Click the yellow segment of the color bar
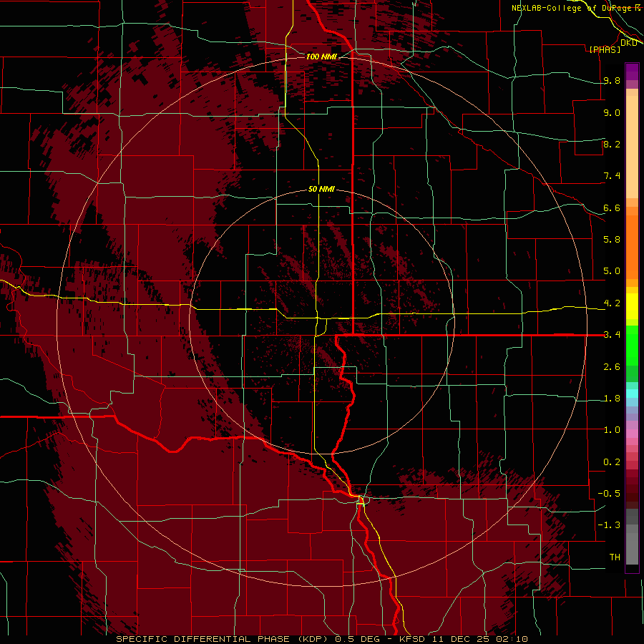The height and width of the screenshot is (644, 644). pos(632,306)
